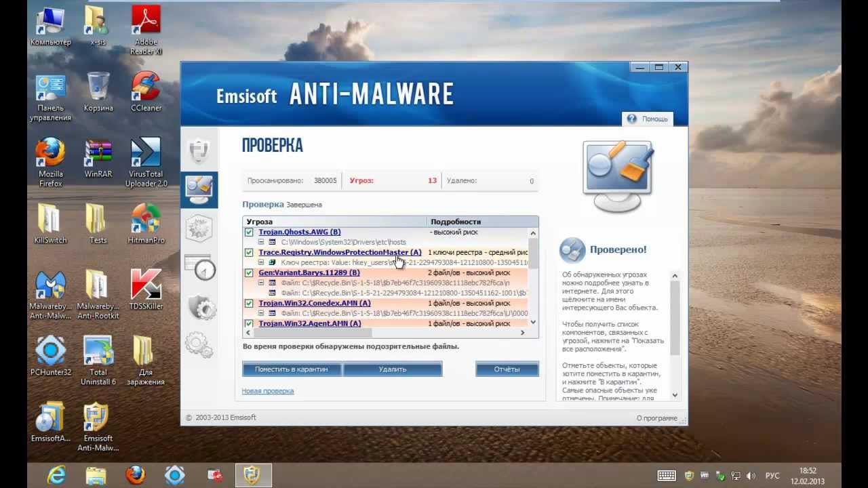
Task: Collapse the Ключ реестра entry expander
Action: click(262, 262)
